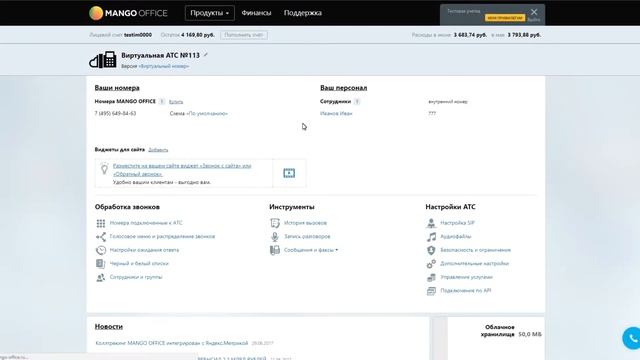The width and height of the screenshot is (640, 360).
Task: Click the music note audio files icon
Action: tap(431, 237)
